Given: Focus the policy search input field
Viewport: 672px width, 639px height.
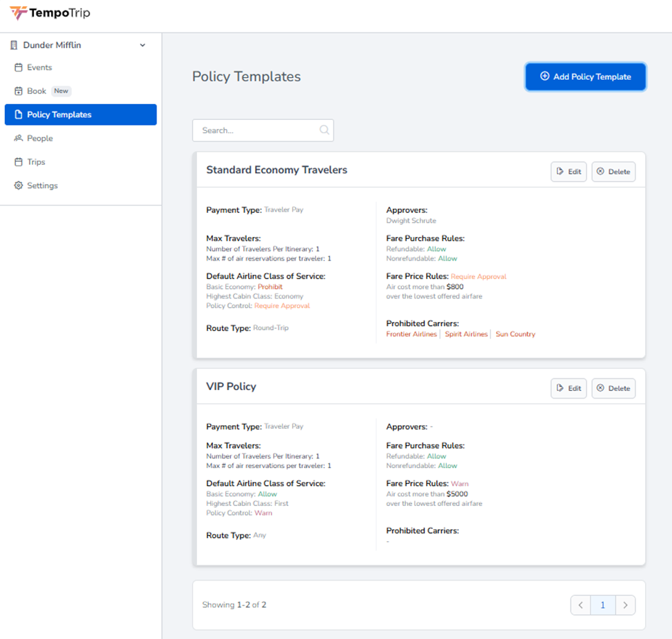Looking at the screenshot, I should (255, 130).
